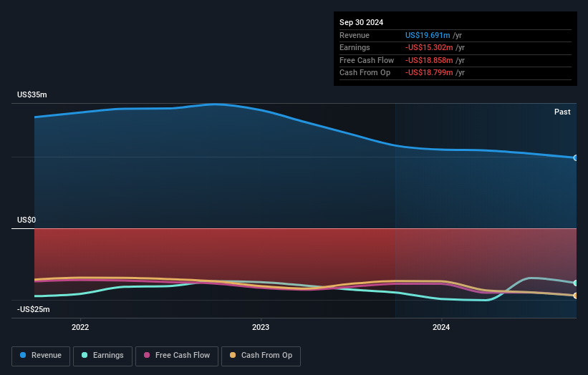Click the blue Revenue endpoint marker
The width and height of the screenshot is (588, 375).
click(x=576, y=158)
